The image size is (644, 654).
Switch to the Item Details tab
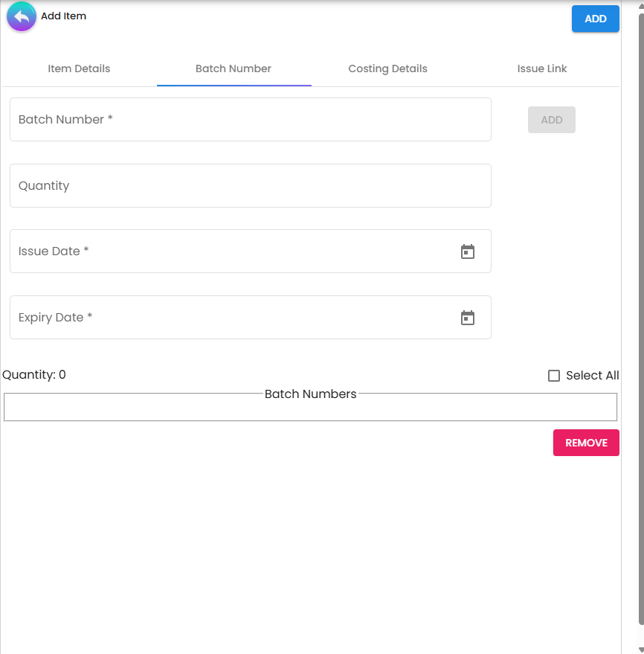[x=79, y=68]
